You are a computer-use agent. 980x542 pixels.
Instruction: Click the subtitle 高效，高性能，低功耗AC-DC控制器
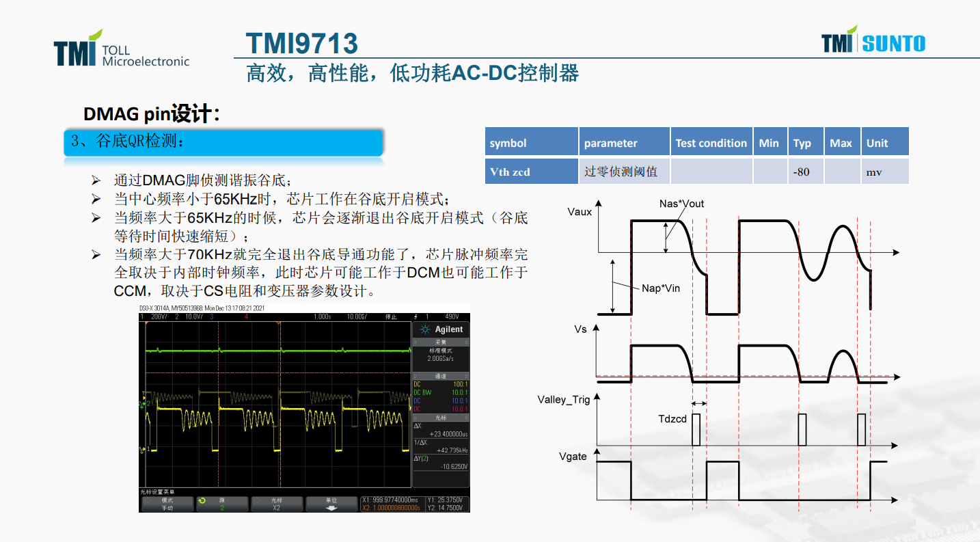pyautogui.click(x=413, y=72)
